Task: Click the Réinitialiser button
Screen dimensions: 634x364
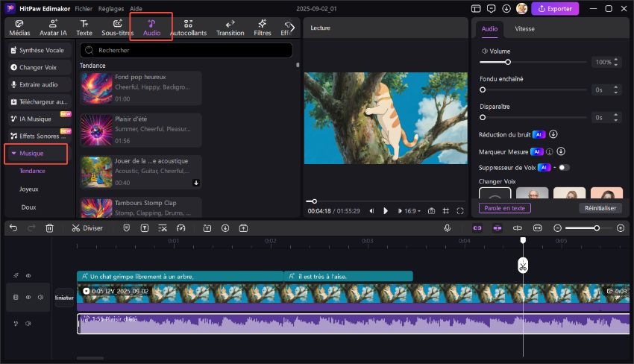Action: [x=600, y=208]
